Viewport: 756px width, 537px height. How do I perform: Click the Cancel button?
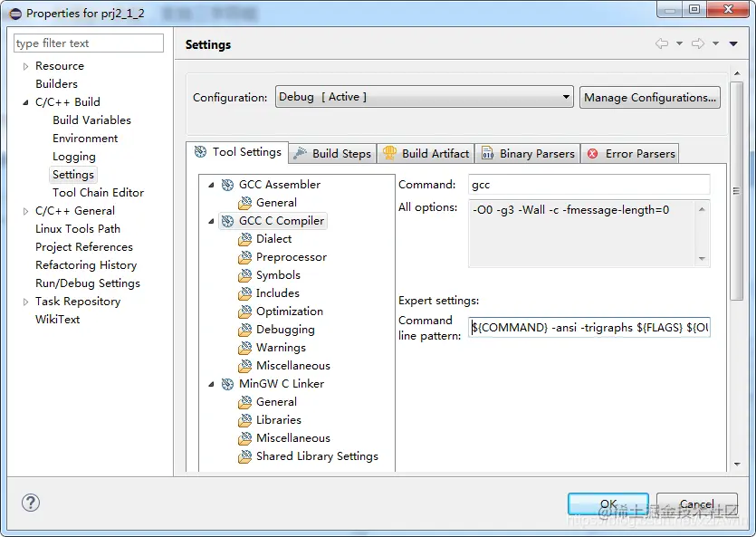point(697,504)
